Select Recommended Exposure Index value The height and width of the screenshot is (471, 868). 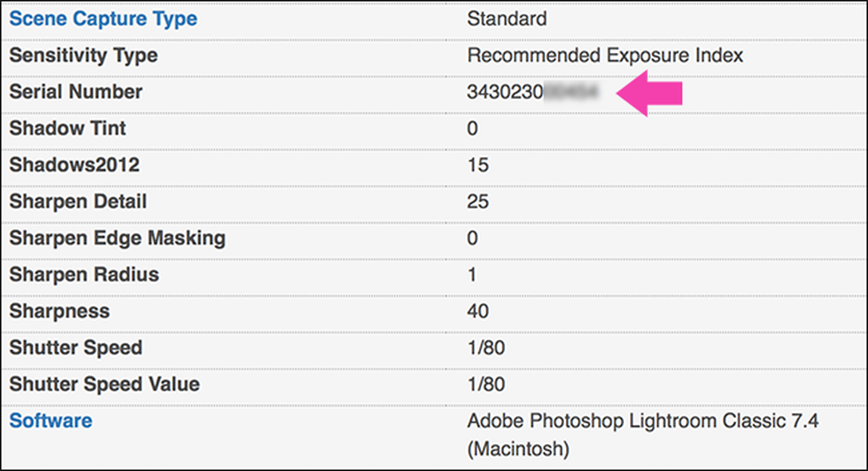[605, 56]
